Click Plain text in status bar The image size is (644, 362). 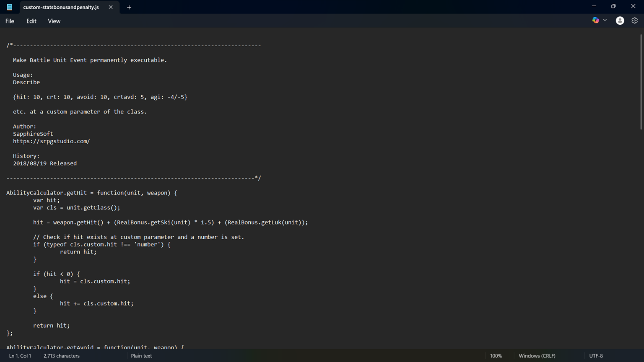point(141,356)
